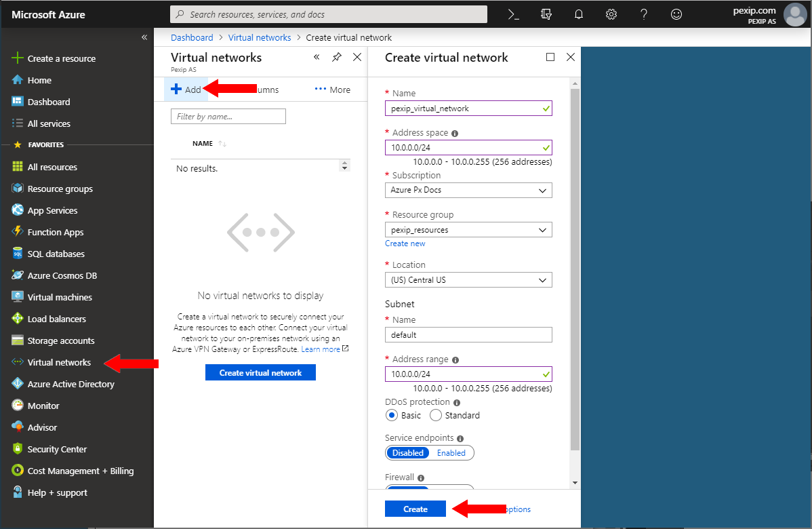Click the feedback smiley icon

pos(676,14)
